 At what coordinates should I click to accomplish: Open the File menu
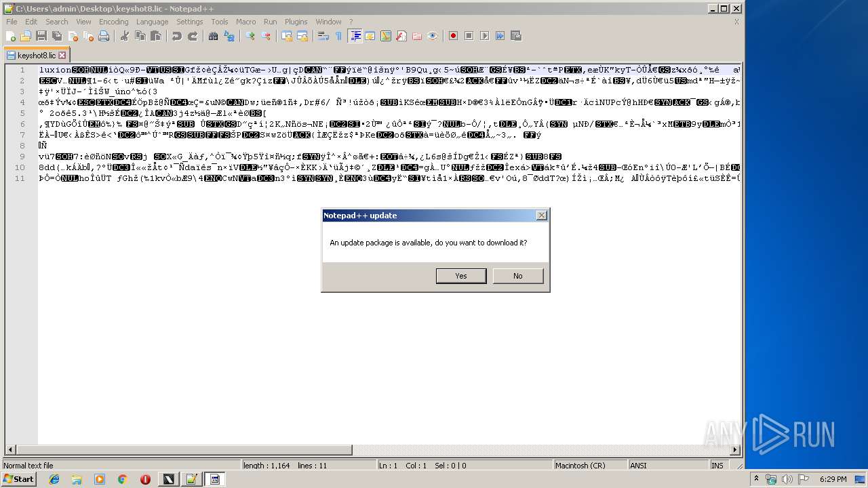pos(12,22)
